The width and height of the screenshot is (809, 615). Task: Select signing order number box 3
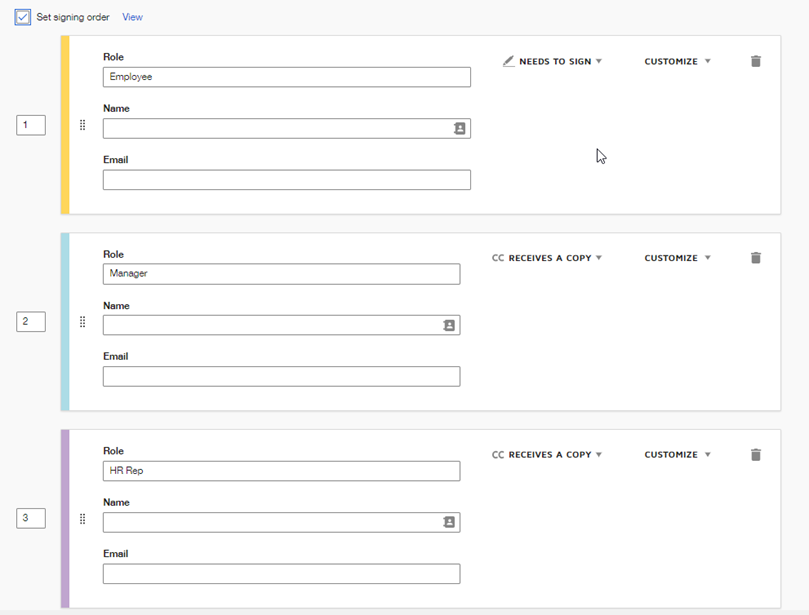coord(31,518)
